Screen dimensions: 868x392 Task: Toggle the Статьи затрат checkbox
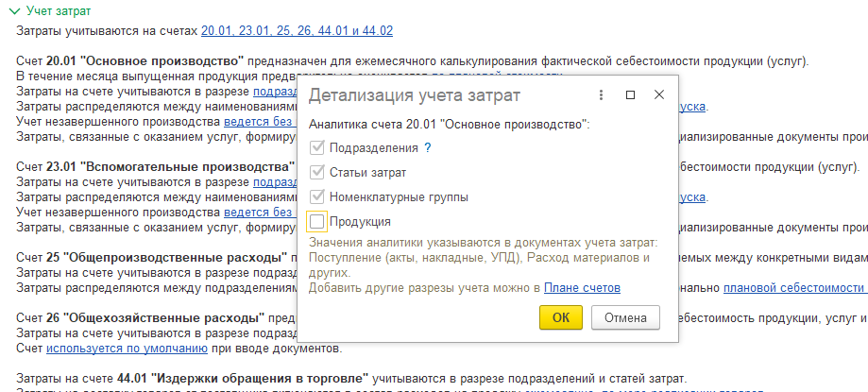pyautogui.click(x=316, y=173)
